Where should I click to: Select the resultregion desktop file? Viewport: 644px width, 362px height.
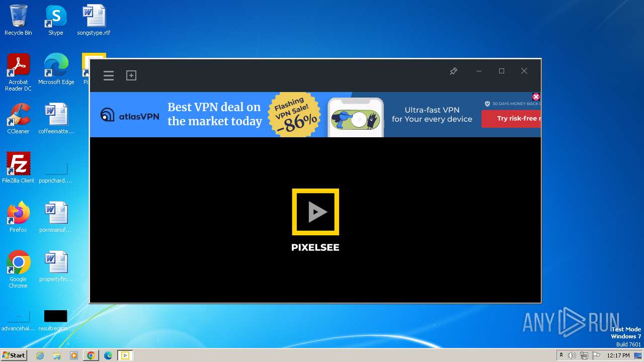(56, 321)
